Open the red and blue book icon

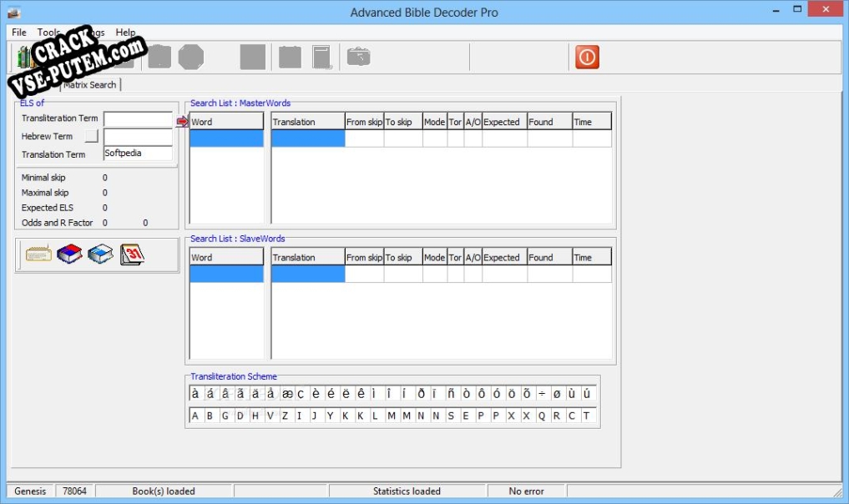click(69, 254)
